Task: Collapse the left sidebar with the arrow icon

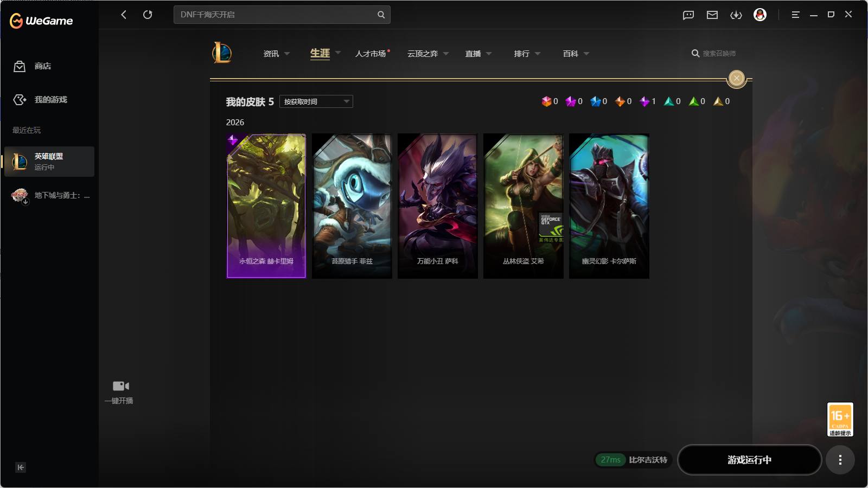Action: [21, 467]
